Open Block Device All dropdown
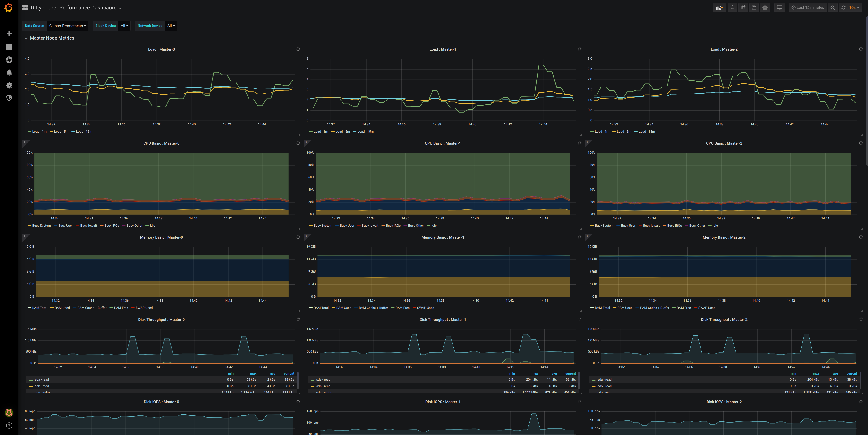Screen dimensions: 868x435 point(124,26)
